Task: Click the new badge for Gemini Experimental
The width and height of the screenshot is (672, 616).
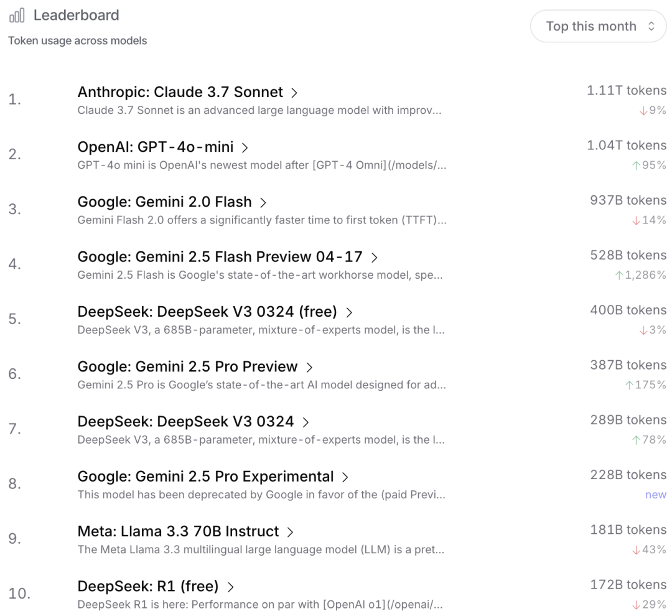Action: (656, 495)
